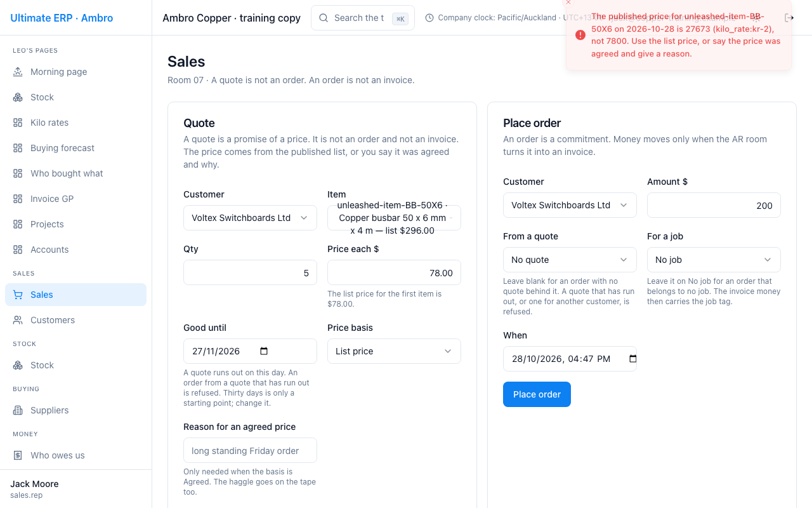
Task: Navigate to Customers page
Action: coord(76,320)
